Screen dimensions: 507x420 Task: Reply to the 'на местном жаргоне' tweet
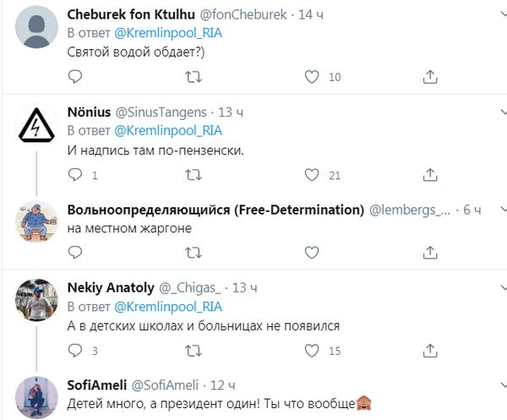click(x=75, y=250)
